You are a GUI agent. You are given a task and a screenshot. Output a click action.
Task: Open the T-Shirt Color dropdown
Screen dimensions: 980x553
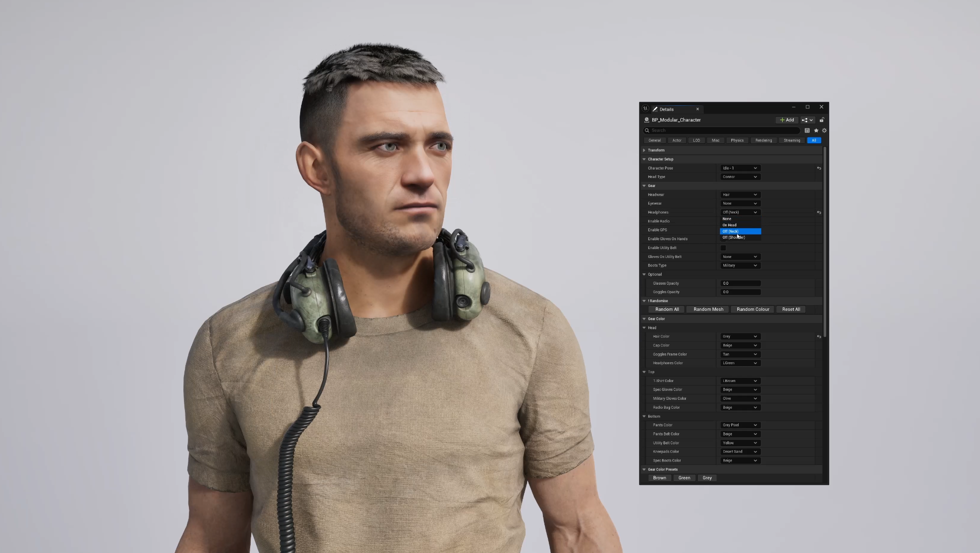click(x=740, y=381)
